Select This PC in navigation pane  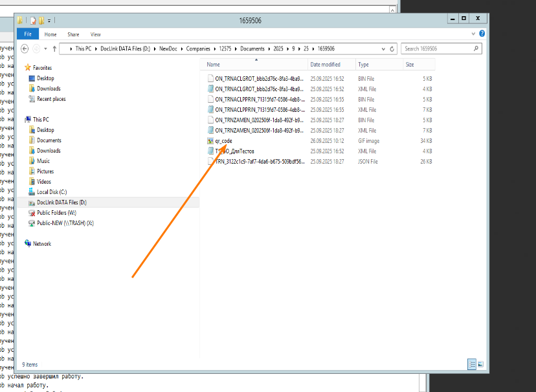click(41, 120)
